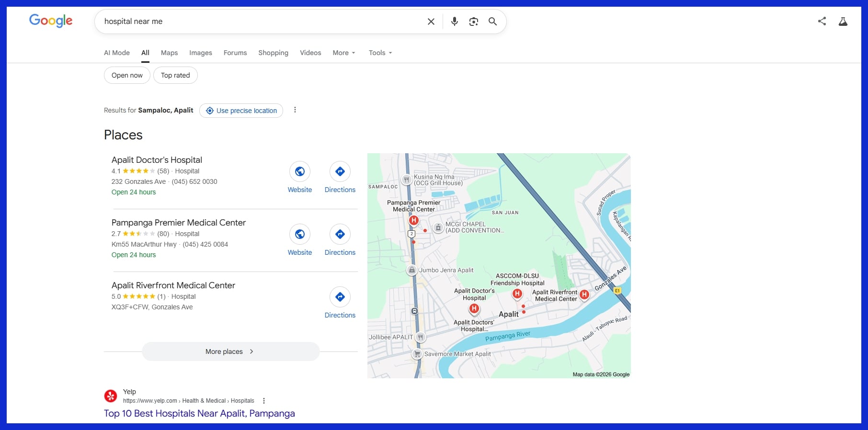Expand the More search categories dropdown
This screenshot has height=430, width=868.
pyautogui.click(x=343, y=53)
